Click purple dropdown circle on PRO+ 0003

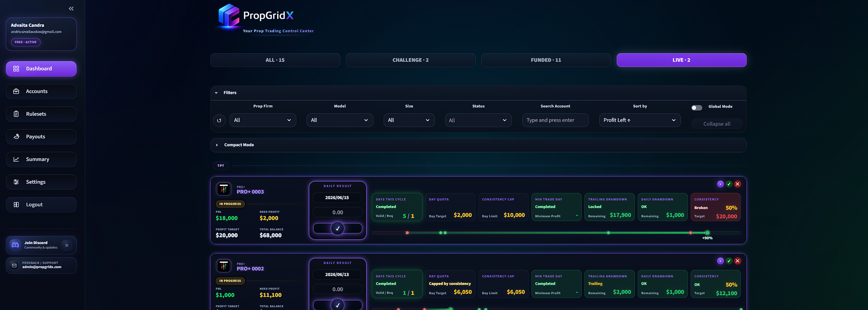(x=720, y=184)
